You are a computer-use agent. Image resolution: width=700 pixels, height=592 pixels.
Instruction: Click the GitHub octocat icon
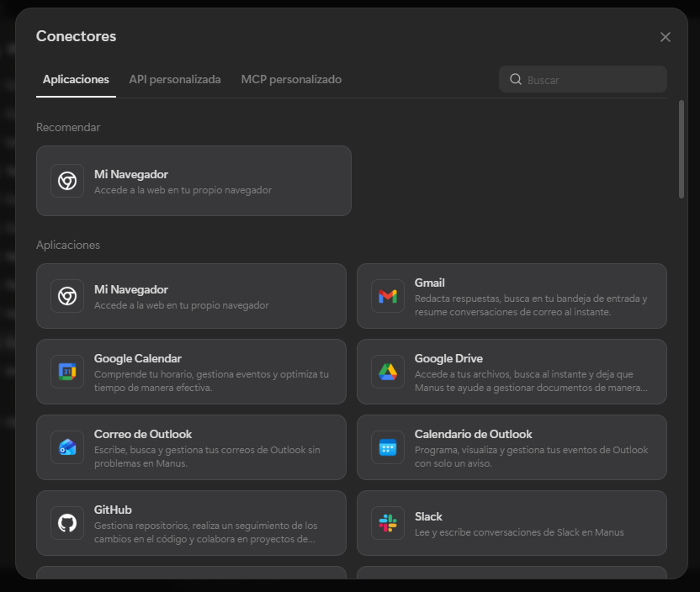pos(67,523)
